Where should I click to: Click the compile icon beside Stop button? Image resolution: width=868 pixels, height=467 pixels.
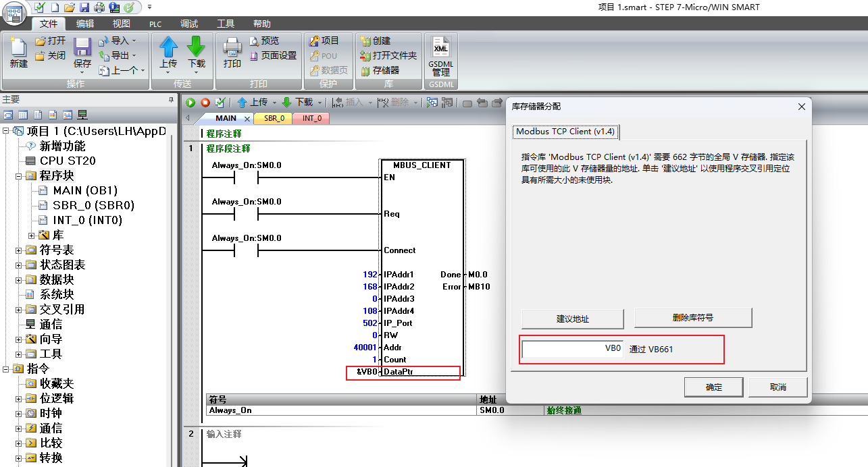click(x=220, y=103)
